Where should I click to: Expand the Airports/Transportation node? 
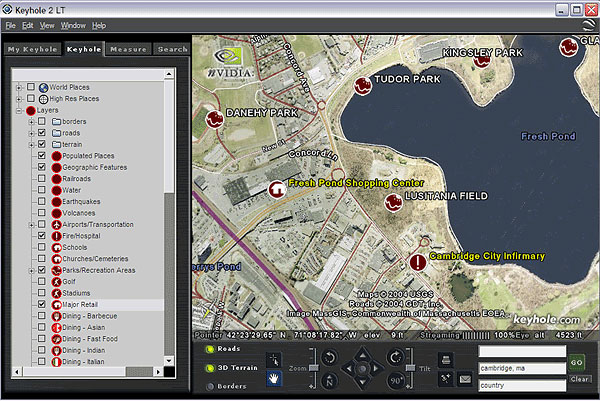click(30, 225)
